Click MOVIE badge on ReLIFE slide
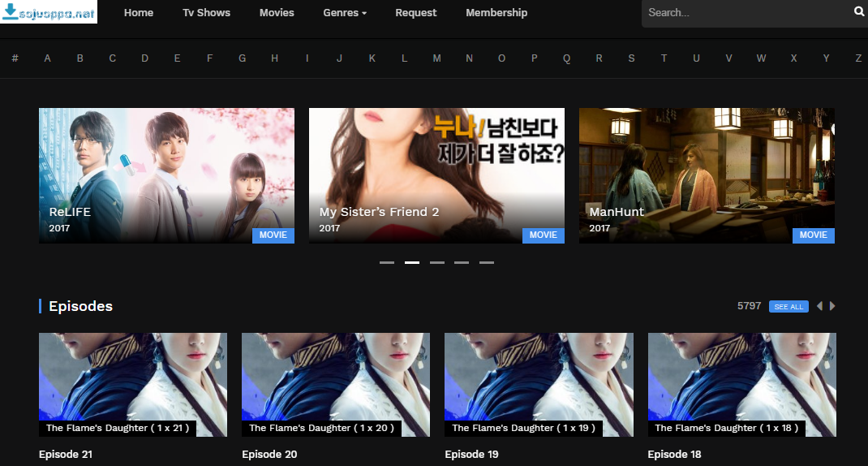This screenshot has height=466, width=868. pyautogui.click(x=273, y=235)
